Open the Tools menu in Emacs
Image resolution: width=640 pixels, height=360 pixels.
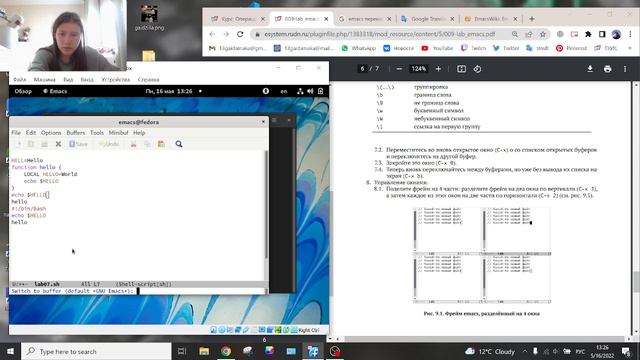(x=97, y=133)
